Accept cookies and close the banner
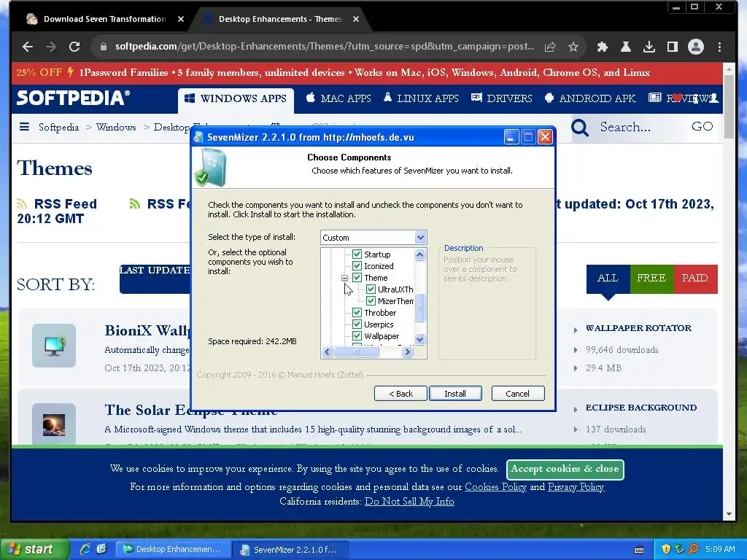The width and height of the screenshot is (747, 560). click(565, 469)
